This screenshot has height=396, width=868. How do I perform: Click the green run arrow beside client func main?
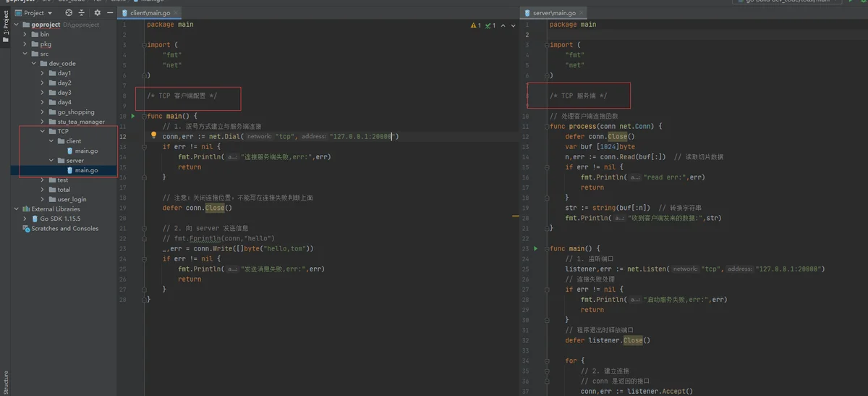132,116
